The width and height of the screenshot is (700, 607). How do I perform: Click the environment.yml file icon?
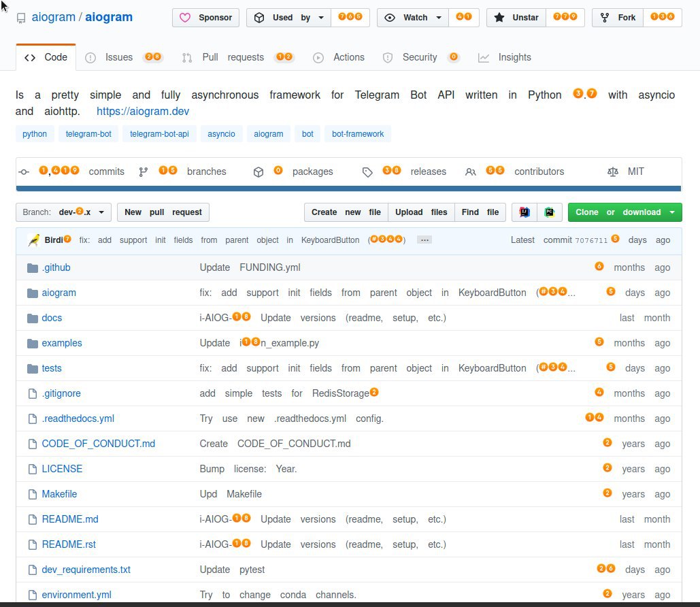(x=33, y=595)
